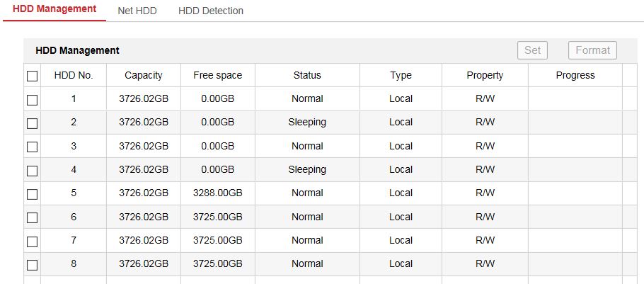This screenshot has width=644, height=284.
Task: Toggle the select-all HDD header checkbox
Action: click(x=32, y=76)
